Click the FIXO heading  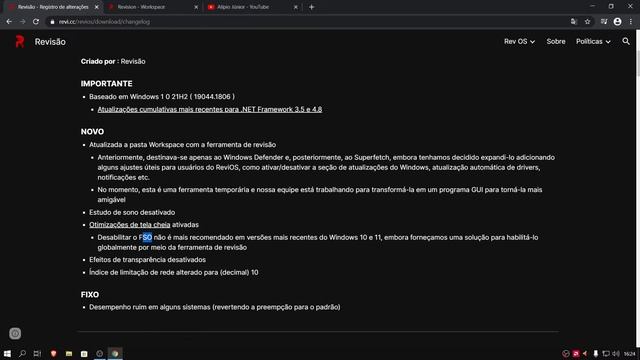point(90,295)
